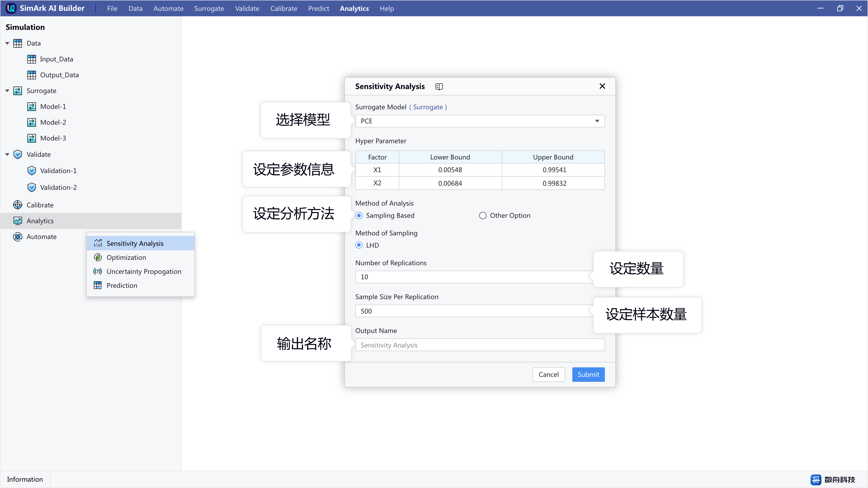Open the Data menu
The image size is (868, 488).
(x=135, y=8)
